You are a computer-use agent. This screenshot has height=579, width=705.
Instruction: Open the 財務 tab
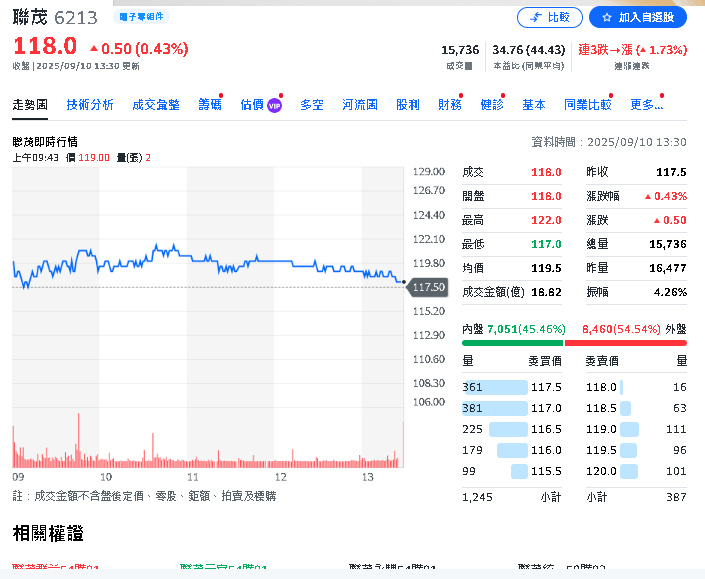point(450,105)
